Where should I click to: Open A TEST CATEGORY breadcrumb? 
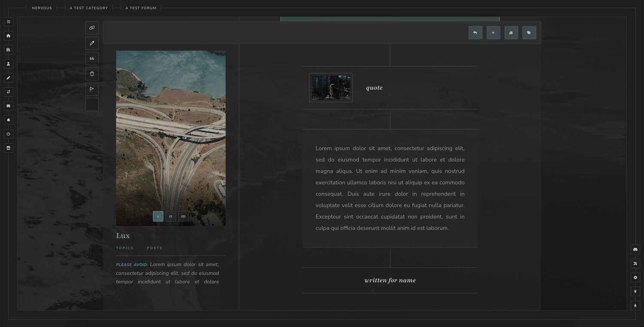pos(89,8)
